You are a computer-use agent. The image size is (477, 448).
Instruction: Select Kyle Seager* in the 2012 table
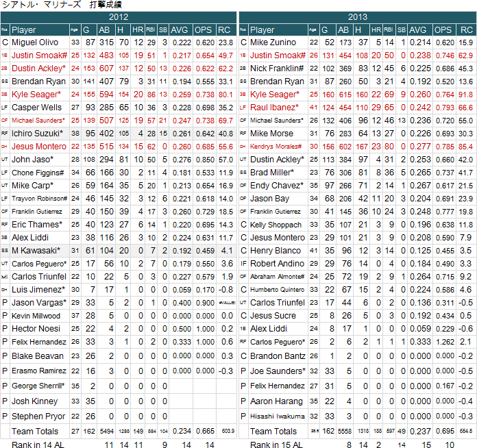pos(36,95)
